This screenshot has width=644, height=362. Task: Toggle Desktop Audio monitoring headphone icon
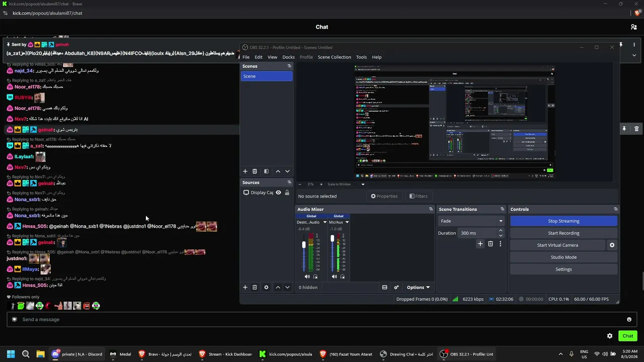click(315, 277)
